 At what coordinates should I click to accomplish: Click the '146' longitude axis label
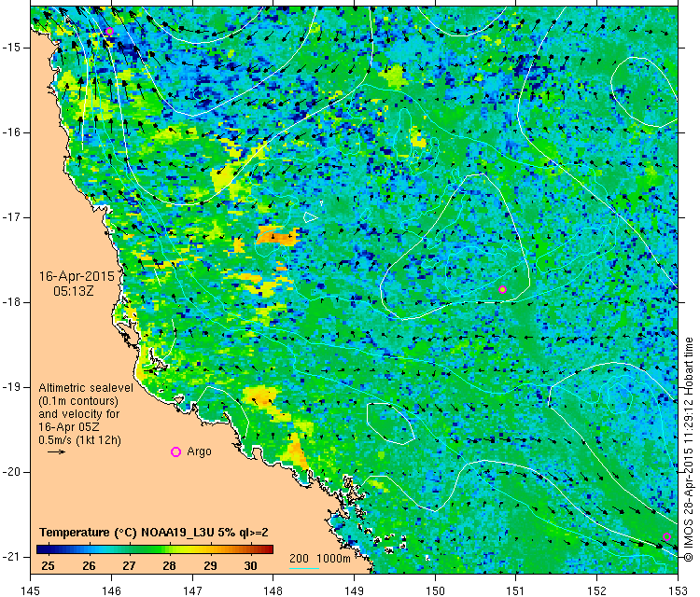pyautogui.click(x=111, y=590)
